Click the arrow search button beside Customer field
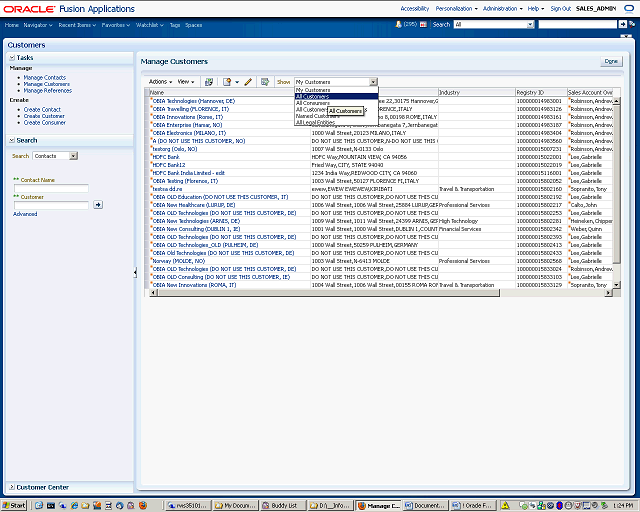Image resolution: width=640 pixels, height=512 pixels. tap(98, 204)
